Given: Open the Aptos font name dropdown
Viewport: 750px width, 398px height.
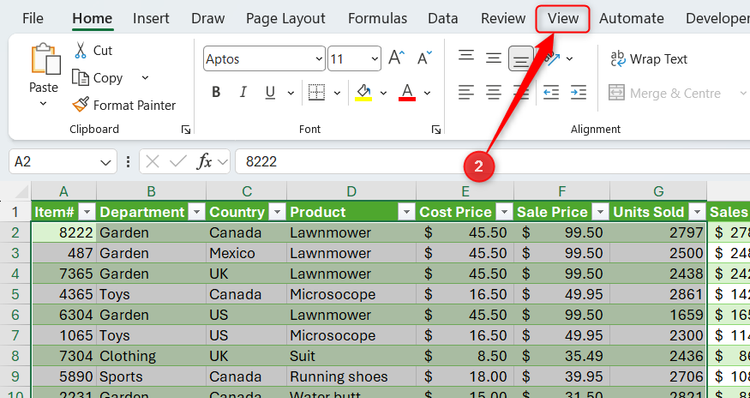Looking at the screenshot, I should point(319,59).
